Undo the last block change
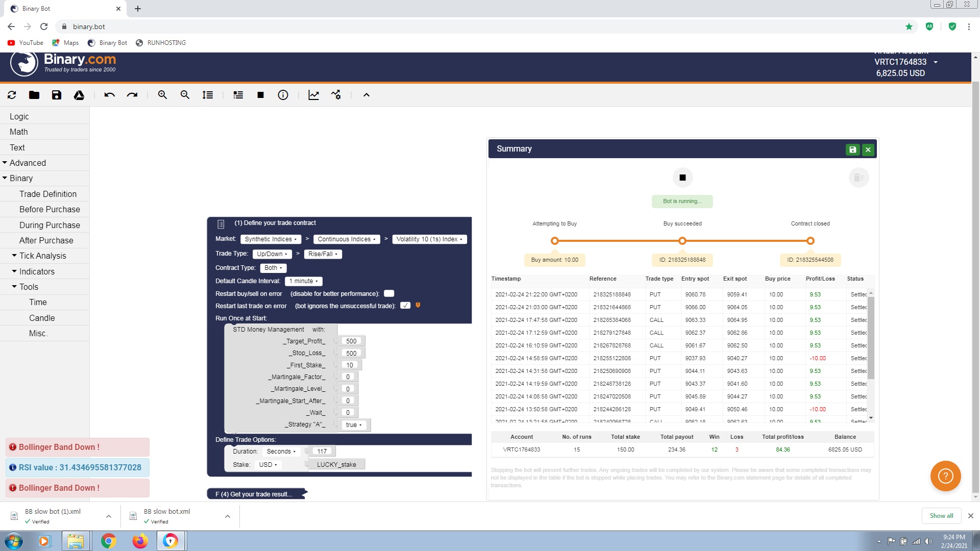The height and width of the screenshot is (551, 980). click(109, 95)
